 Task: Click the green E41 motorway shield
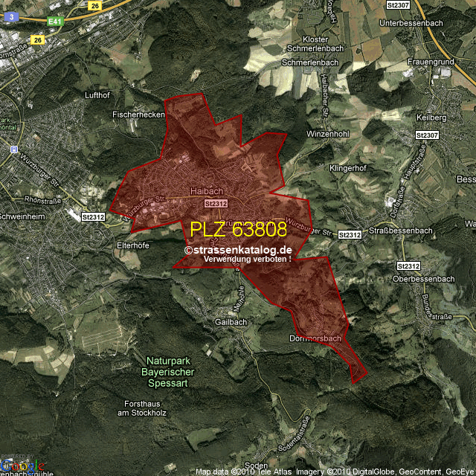tap(55, 23)
